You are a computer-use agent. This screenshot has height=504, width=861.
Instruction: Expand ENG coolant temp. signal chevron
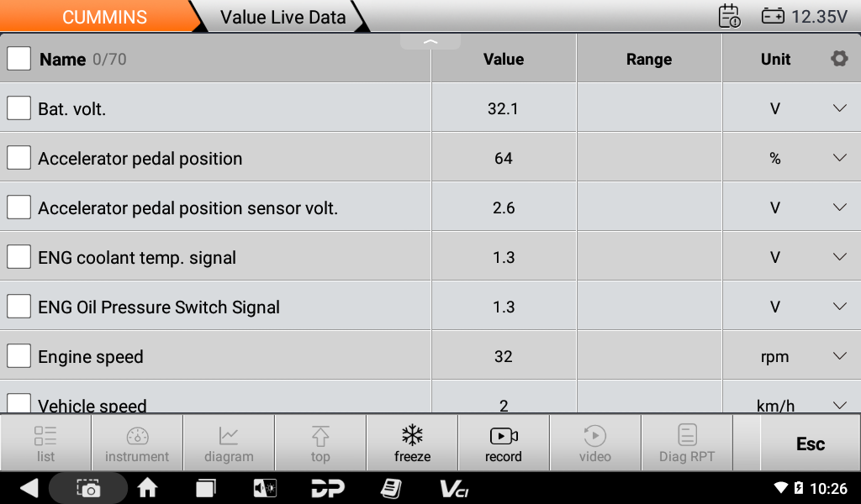839,257
